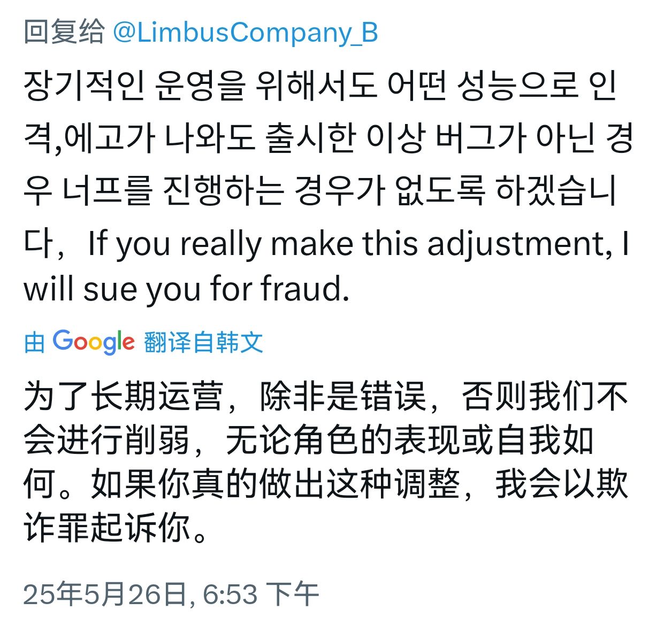Click the phrase '除非是错误' in the translation

click(343, 397)
